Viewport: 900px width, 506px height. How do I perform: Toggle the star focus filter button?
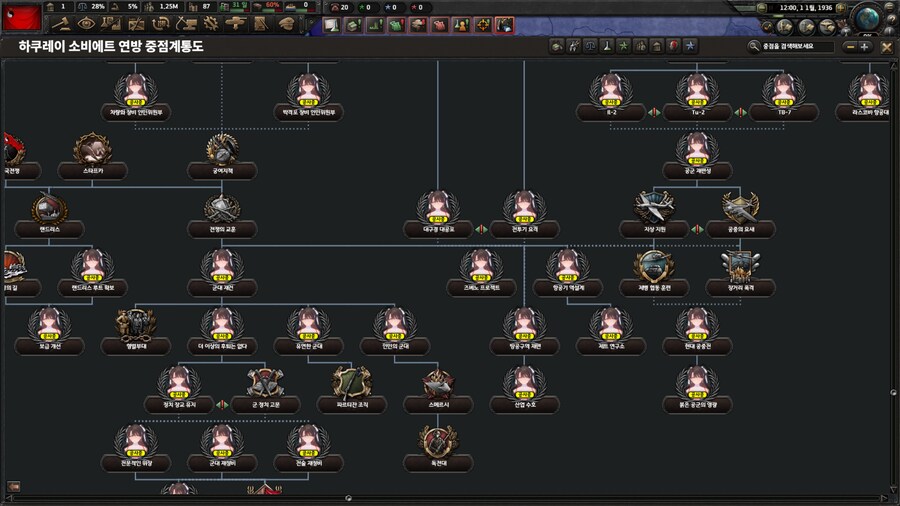tap(690, 46)
